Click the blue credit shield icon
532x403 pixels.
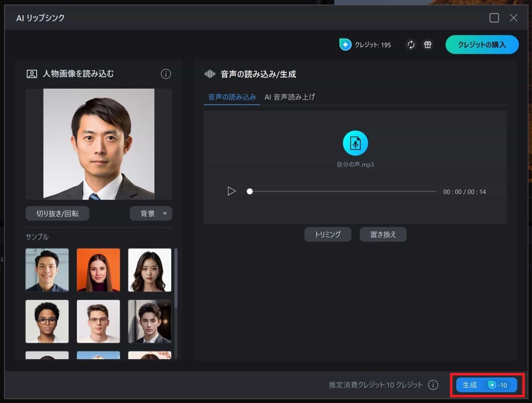pos(345,44)
